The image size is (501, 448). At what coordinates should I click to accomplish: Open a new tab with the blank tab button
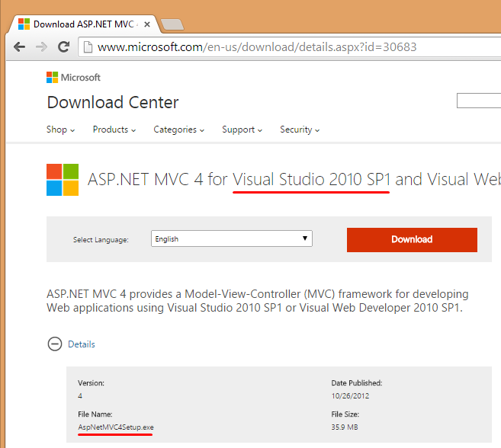tap(172, 24)
